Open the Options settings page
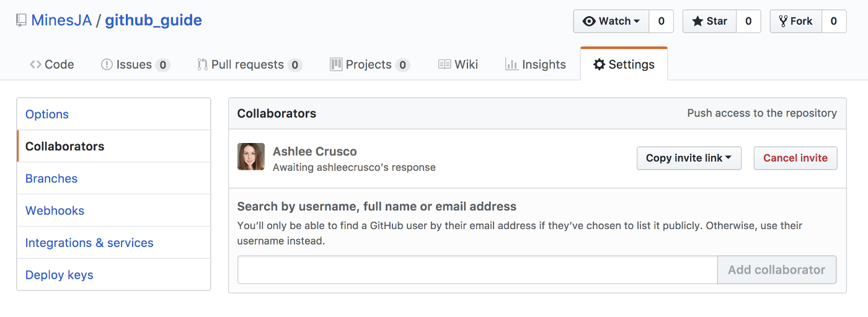 (x=47, y=114)
